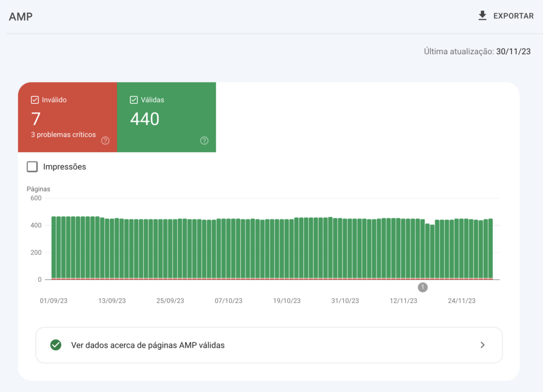Uncheck the Válidas checkbox
The height and width of the screenshot is (392, 543).
coord(134,100)
